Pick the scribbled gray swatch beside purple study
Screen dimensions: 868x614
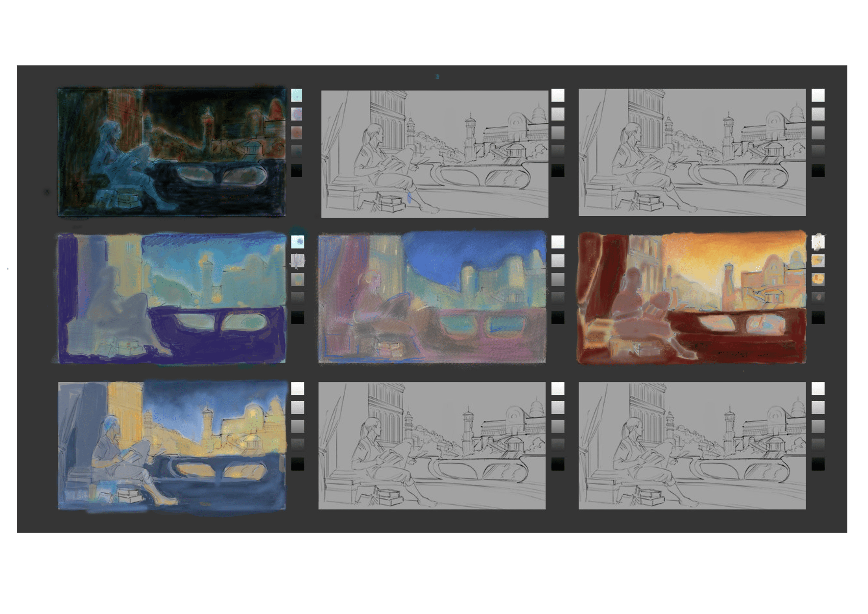point(297,261)
